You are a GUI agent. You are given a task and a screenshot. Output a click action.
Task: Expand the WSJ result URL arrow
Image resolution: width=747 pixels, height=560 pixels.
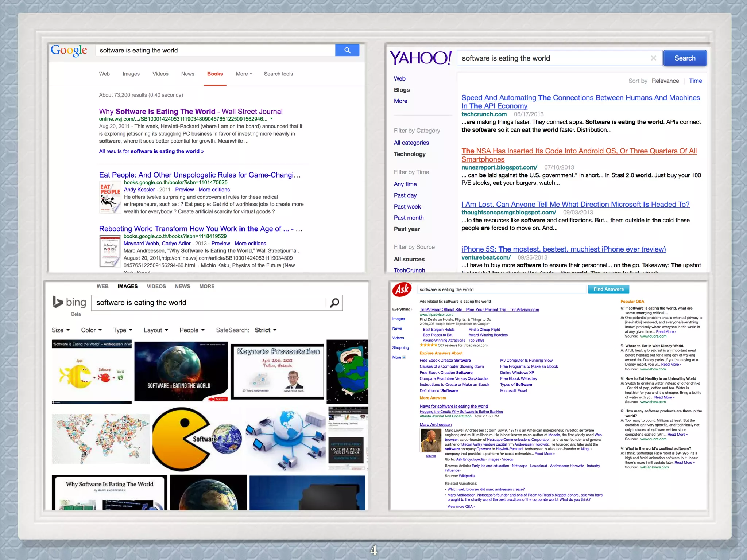tap(271, 119)
